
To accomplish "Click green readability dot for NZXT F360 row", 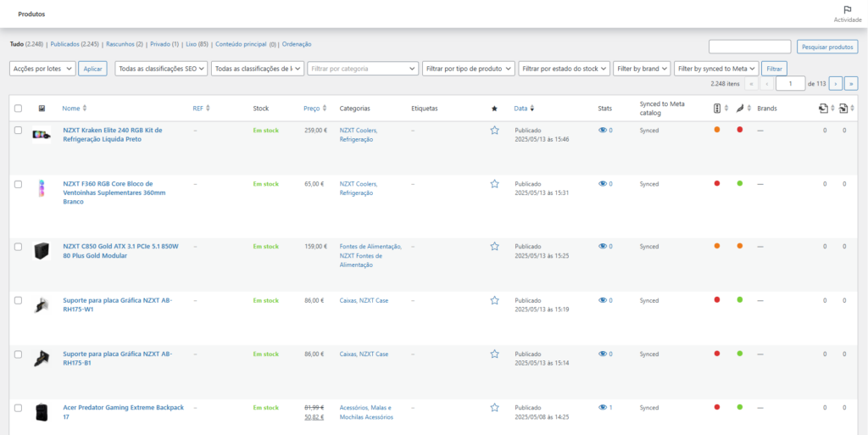I will [x=739, y=183].
